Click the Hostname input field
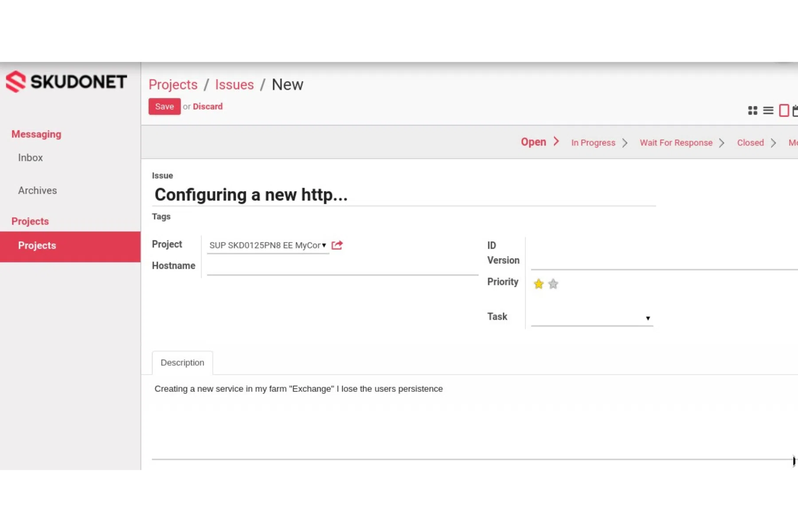 click(x=341, y=266)
